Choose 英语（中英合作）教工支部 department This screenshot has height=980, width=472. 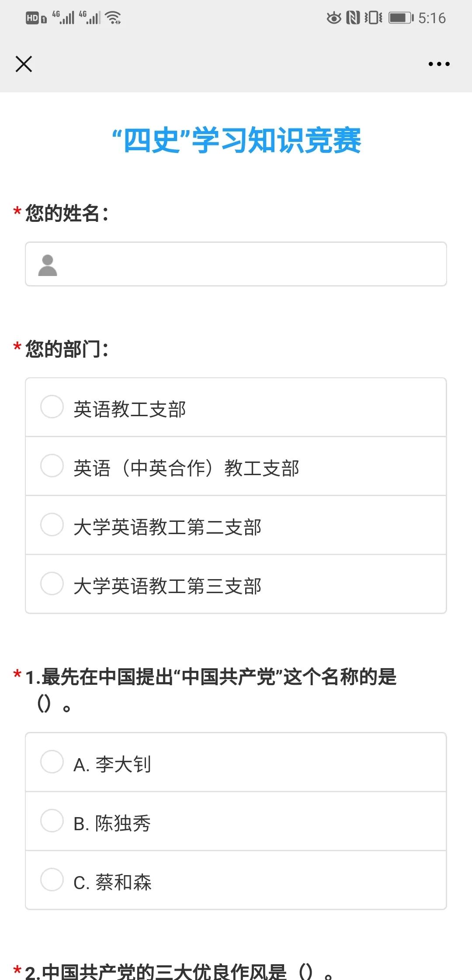pos(52,466)
